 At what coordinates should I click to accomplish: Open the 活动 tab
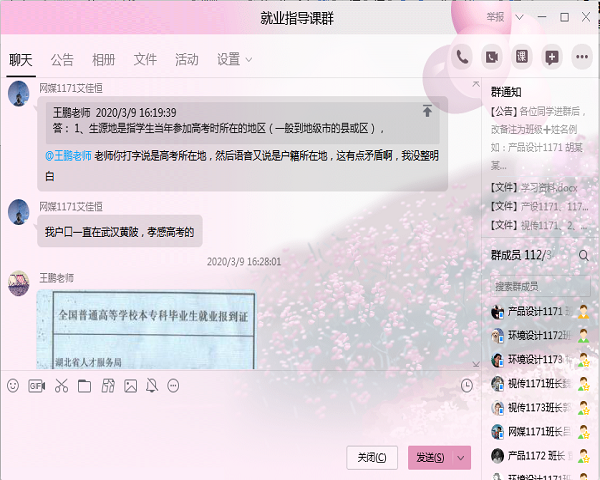(187, 60)
